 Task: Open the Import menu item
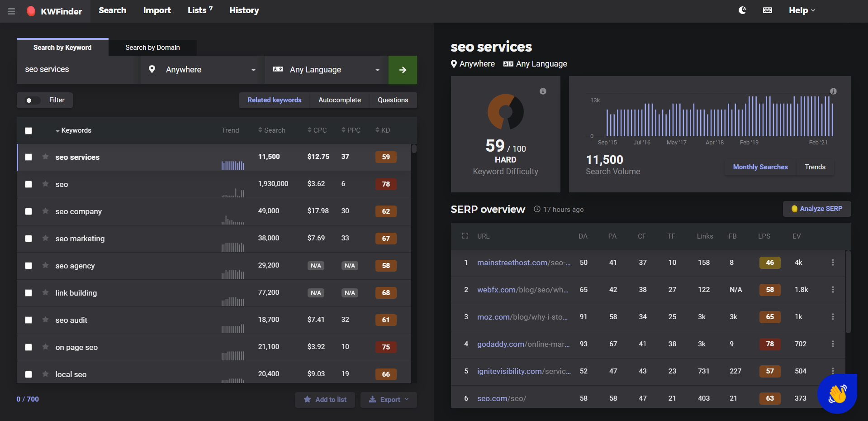157,10
